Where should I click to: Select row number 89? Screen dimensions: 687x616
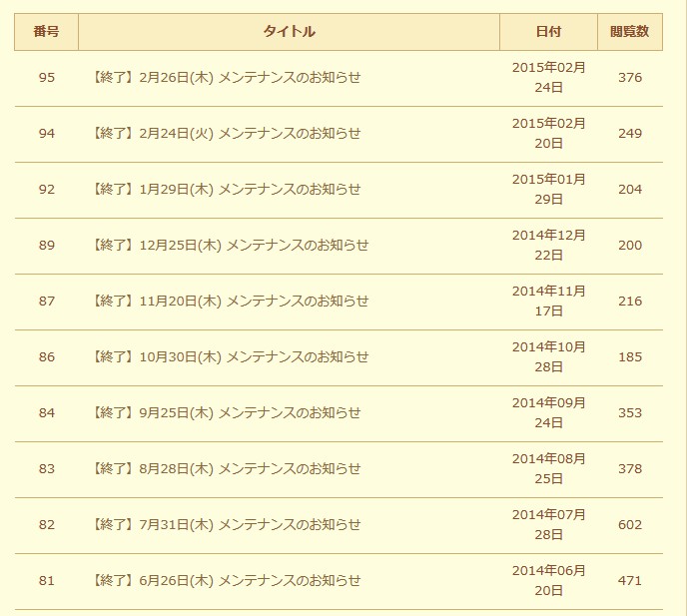click(x=47, y=246)
